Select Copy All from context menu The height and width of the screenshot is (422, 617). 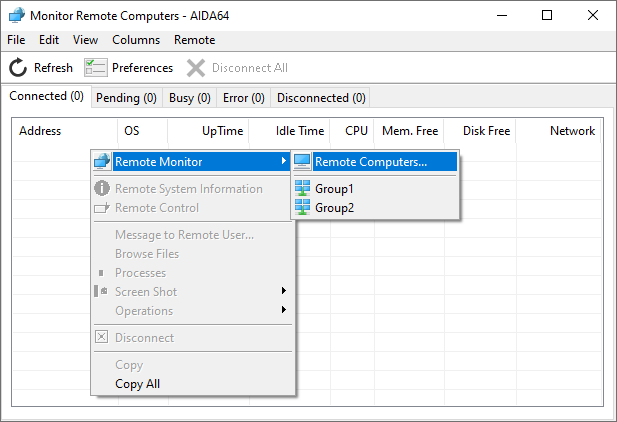(137, 383)
